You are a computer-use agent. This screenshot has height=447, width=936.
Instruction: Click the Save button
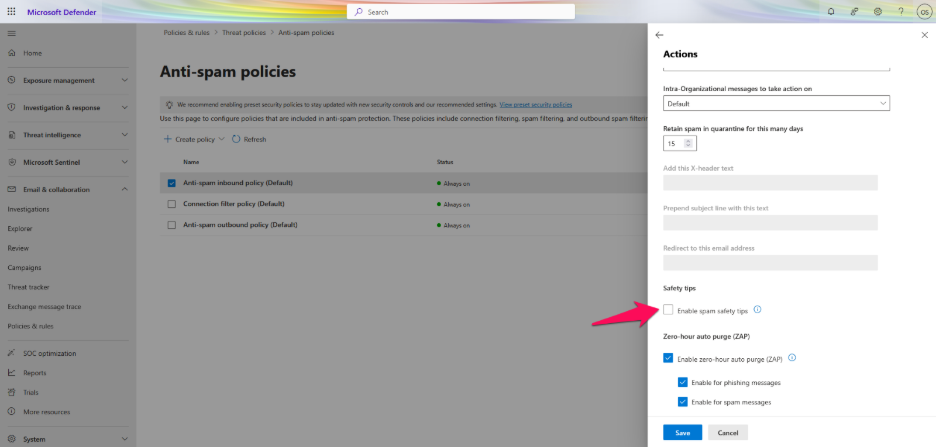(682, 432)
